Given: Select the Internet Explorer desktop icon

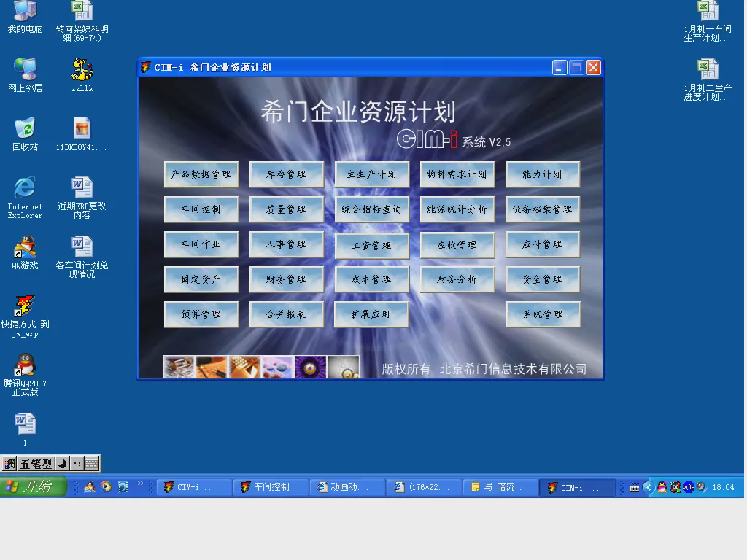Looking at the screenshot, I should pos(25,188).
